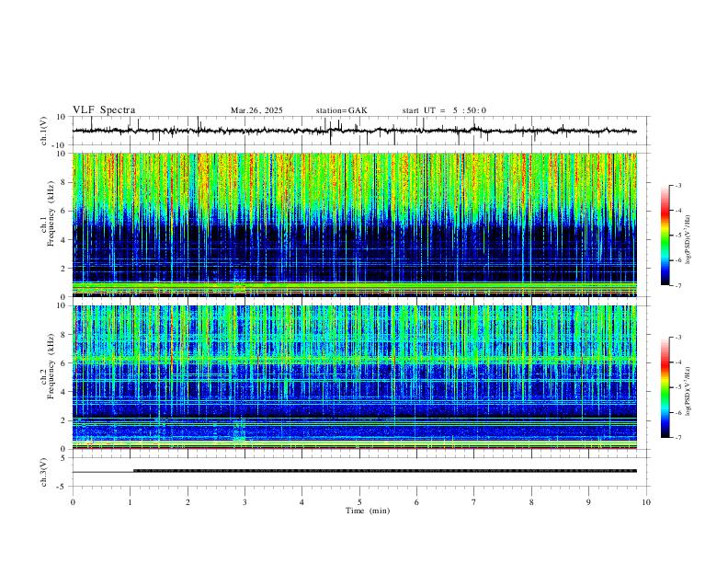
Task: Click the time axis end tick label "10"
Action: (646, 502)
